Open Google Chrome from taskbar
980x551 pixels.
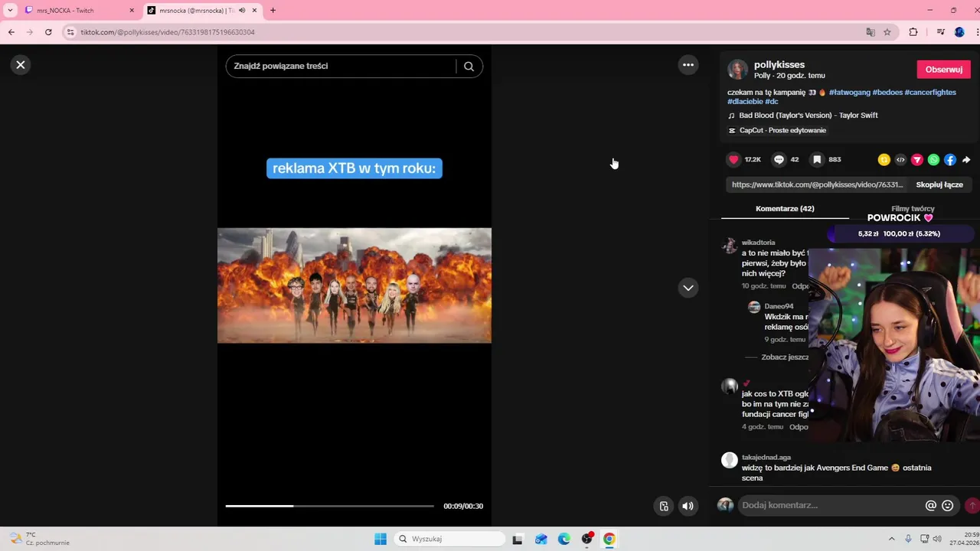609,539
